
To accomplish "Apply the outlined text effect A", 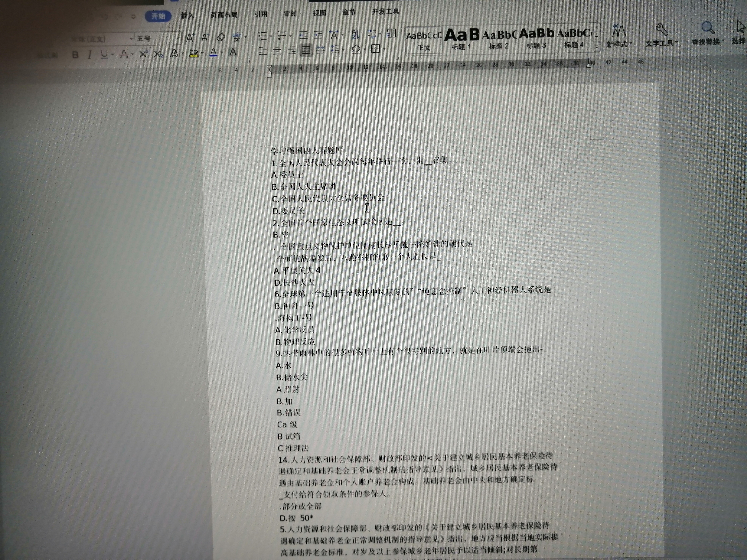I will [x=174, y=53].
